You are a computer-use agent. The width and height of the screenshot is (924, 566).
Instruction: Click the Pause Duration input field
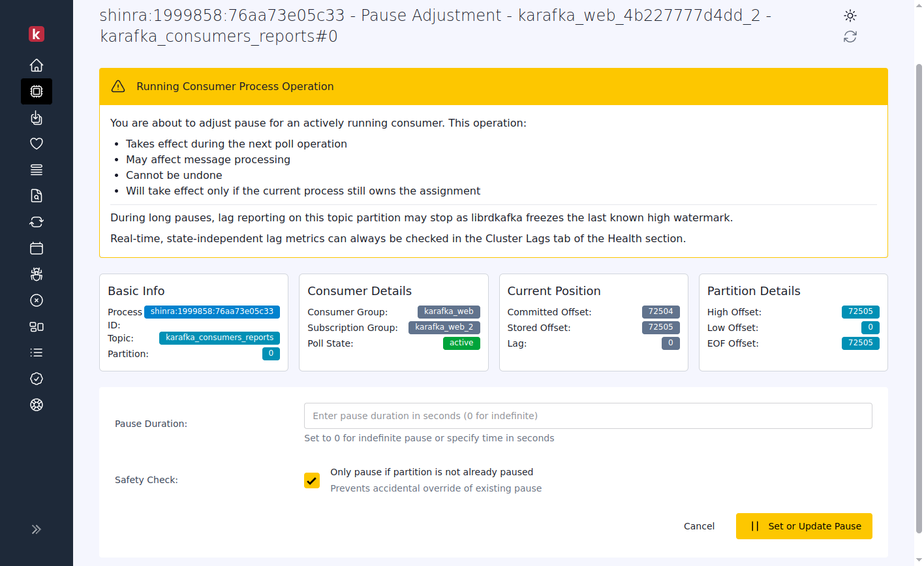point(587,415)
